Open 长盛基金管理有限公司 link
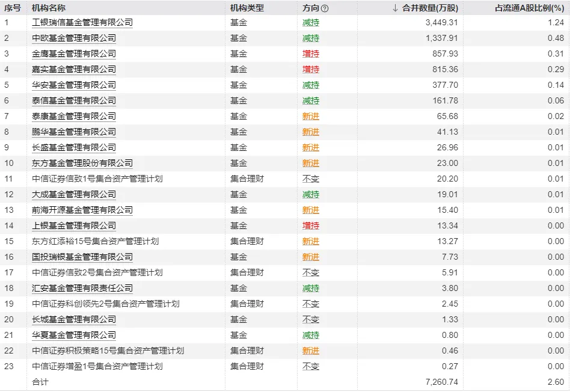Image resolution: width=570 pixels, height=392 pixels. point(74,148)
